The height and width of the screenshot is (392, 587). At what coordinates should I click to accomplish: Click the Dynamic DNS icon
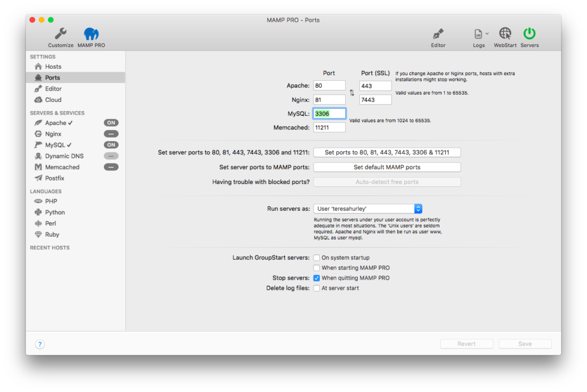[38, 156]
